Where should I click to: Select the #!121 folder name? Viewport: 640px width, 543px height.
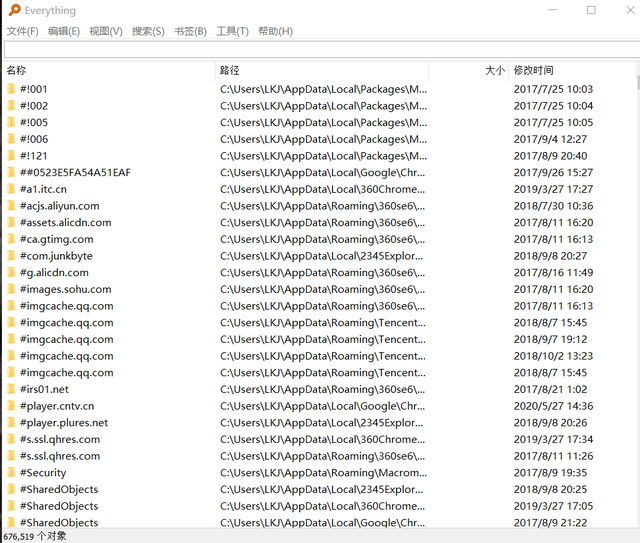tap(34, 156)
